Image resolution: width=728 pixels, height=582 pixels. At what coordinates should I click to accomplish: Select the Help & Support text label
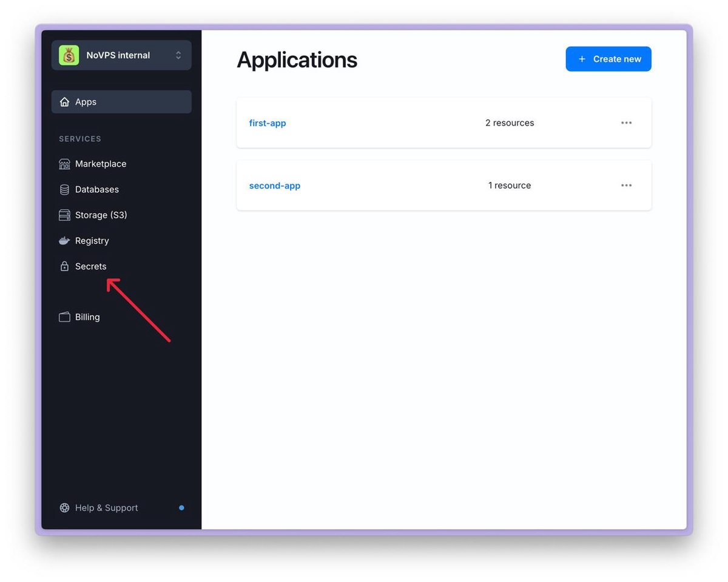click(106, 508)
